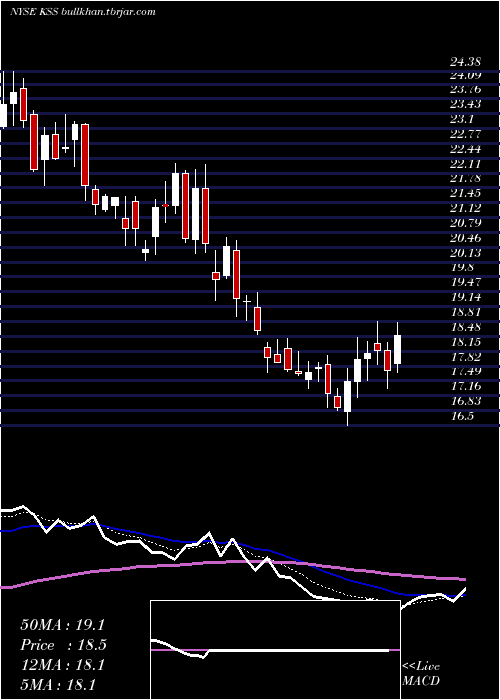Click the 17.49 price axis label
Image resolution: width=500 pixels, height=700 pixels.
point(465,371)
